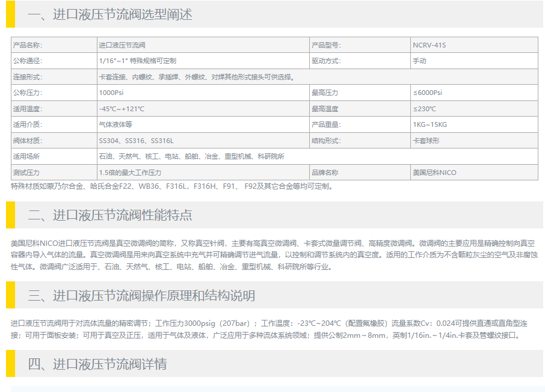Select the max temperature value ≤230℃
Image resolution: width=545 pixels, height=392 pixels.
click(x=424, y=109)
